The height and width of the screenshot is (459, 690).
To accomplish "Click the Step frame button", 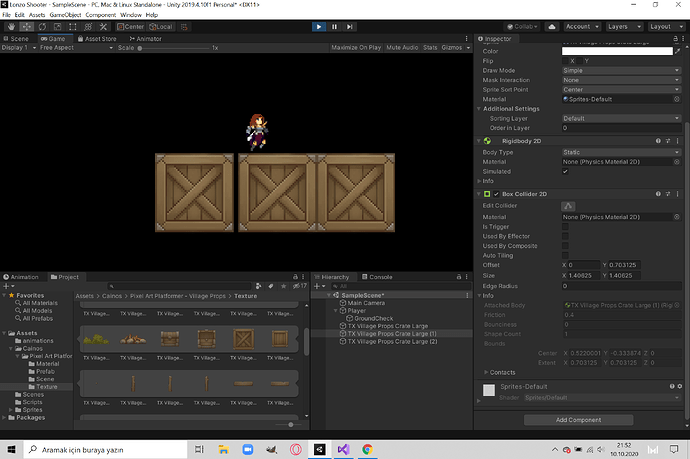I will (x=347, y=27).
